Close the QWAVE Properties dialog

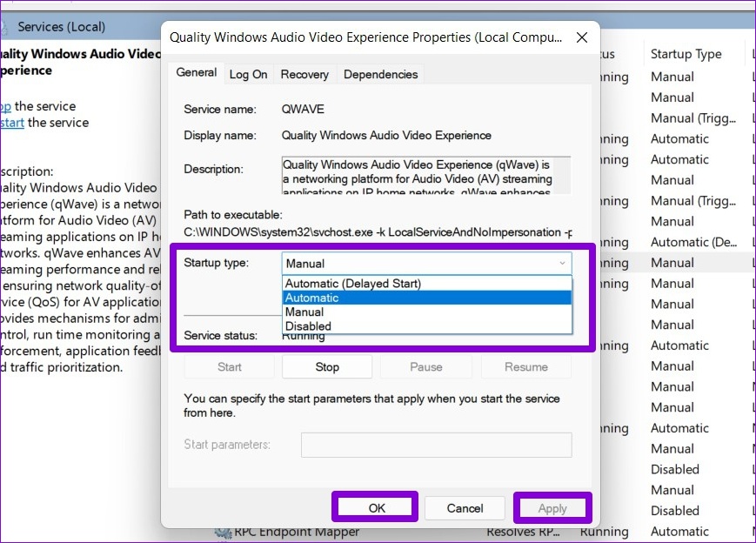582,37
